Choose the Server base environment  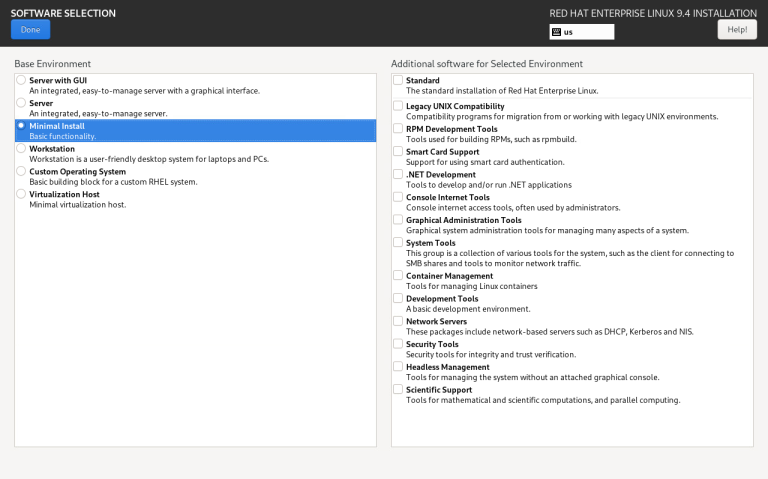point(21,103)
